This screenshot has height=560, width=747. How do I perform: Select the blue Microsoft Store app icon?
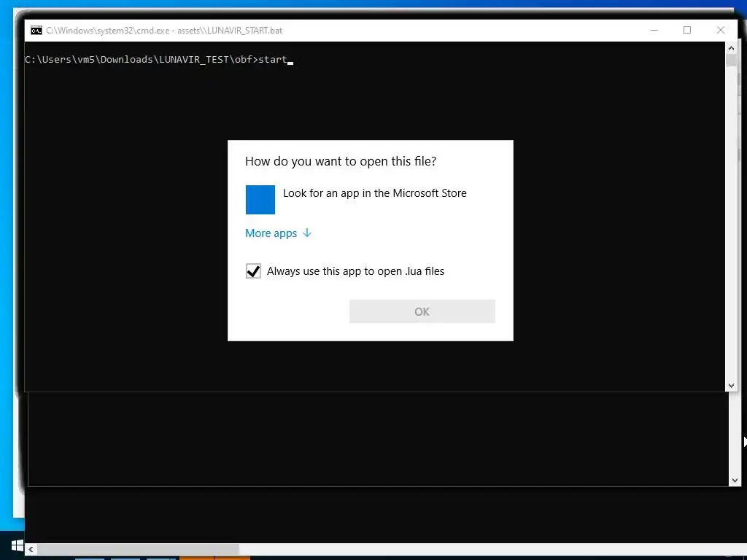tap(260, 200)
